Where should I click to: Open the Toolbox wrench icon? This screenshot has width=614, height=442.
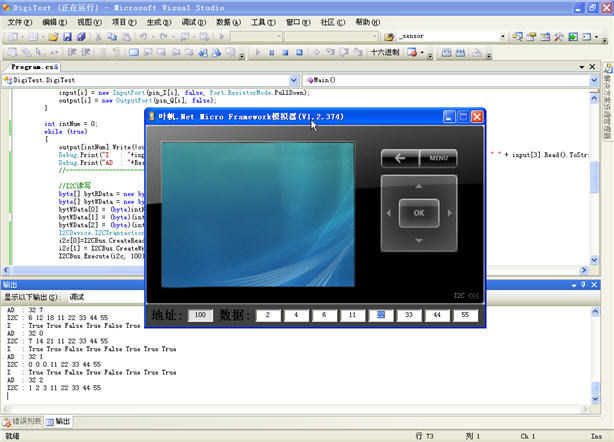click(x=559, y=37)
